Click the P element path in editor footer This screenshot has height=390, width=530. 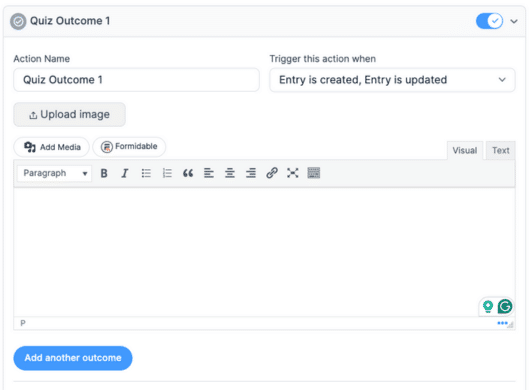click(x=23, y=323)
